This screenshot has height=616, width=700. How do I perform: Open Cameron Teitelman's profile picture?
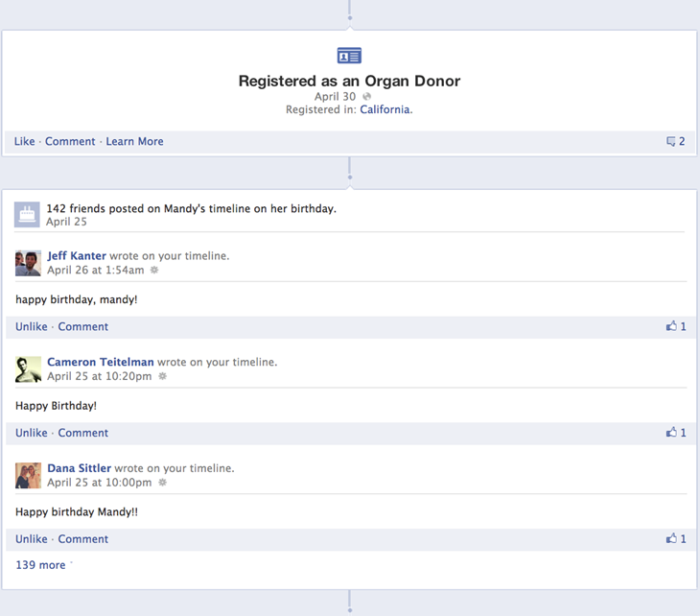28,369
